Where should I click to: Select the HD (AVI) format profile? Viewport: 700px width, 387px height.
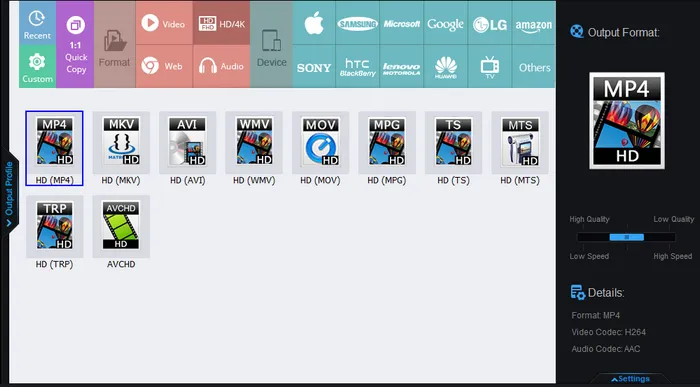(x=188, y=148)
